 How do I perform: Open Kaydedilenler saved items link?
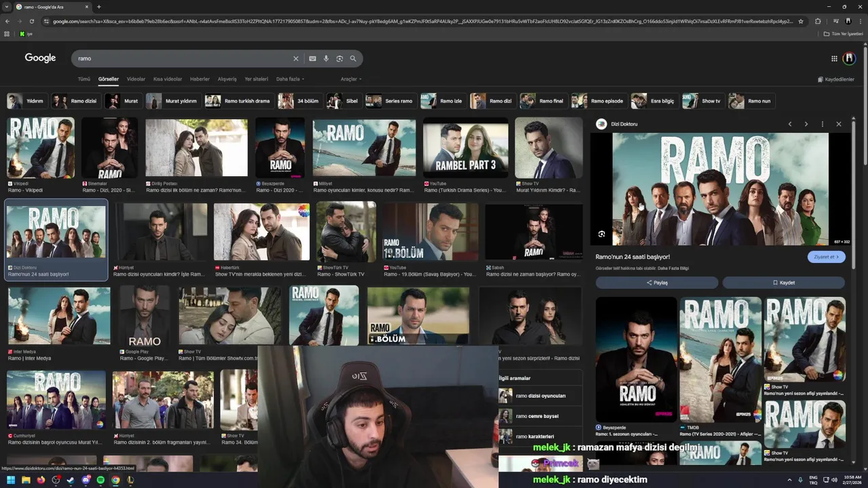click(x=835, y=79)
